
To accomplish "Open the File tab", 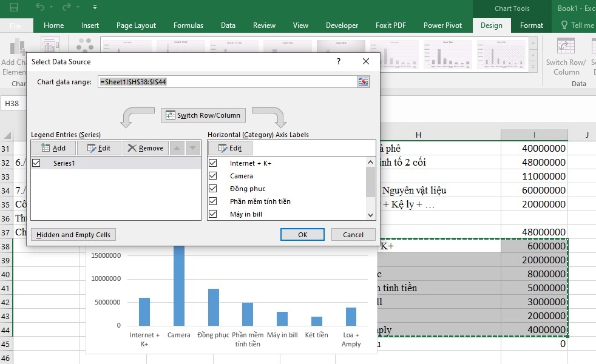I will coord(16,25).
